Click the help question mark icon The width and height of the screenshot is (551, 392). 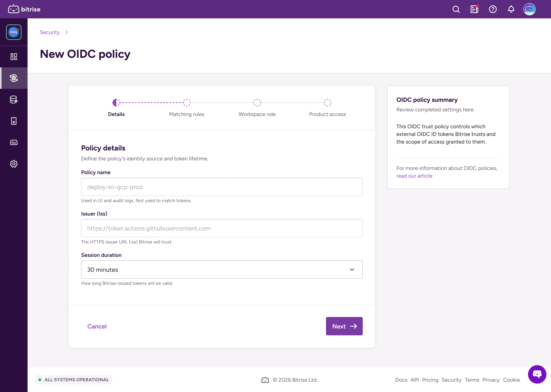pyautogui.click(x=492, y=9)
